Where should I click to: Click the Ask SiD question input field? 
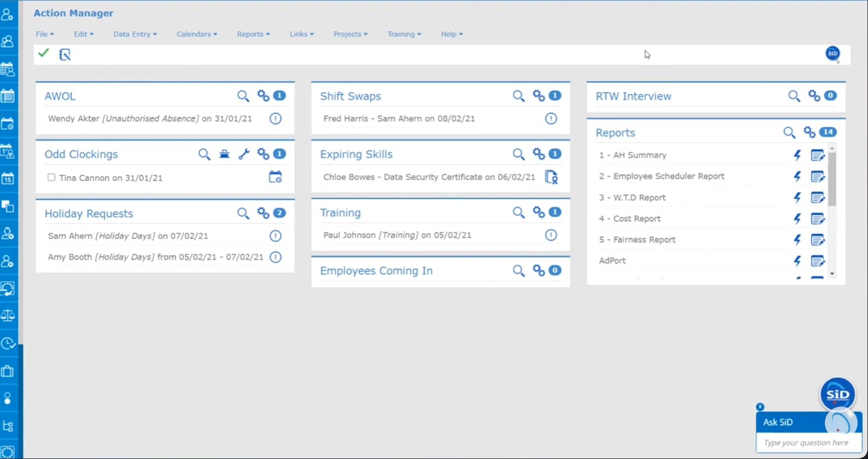(x=808, y=443)
